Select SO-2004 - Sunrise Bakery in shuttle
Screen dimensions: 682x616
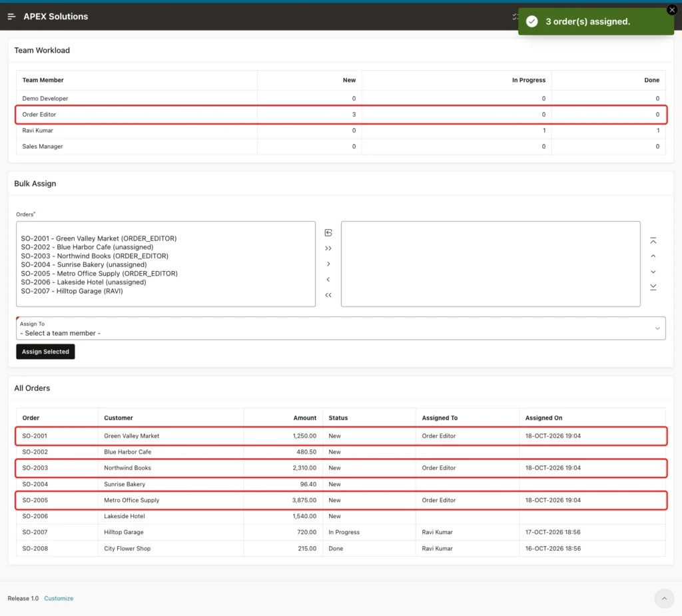(83, 264)
